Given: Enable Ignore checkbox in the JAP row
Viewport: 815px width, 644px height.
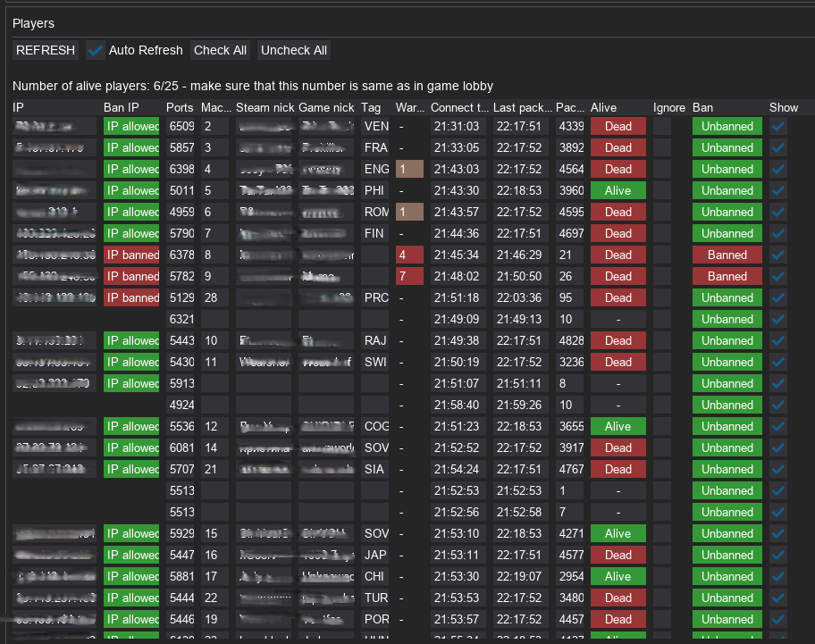Looking at the screenshot, I should tap(662, 555).
